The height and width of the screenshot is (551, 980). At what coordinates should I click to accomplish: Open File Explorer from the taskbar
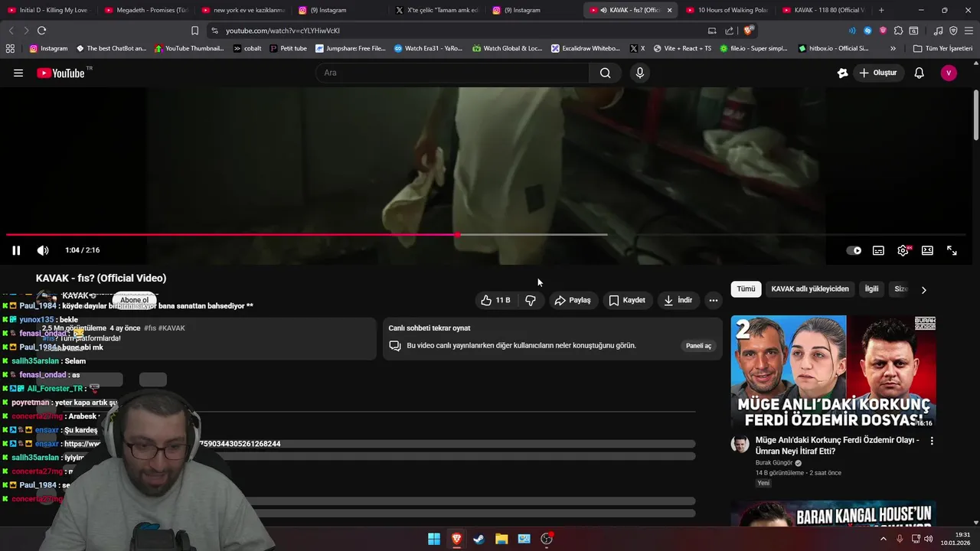click(x=501, y=539)
